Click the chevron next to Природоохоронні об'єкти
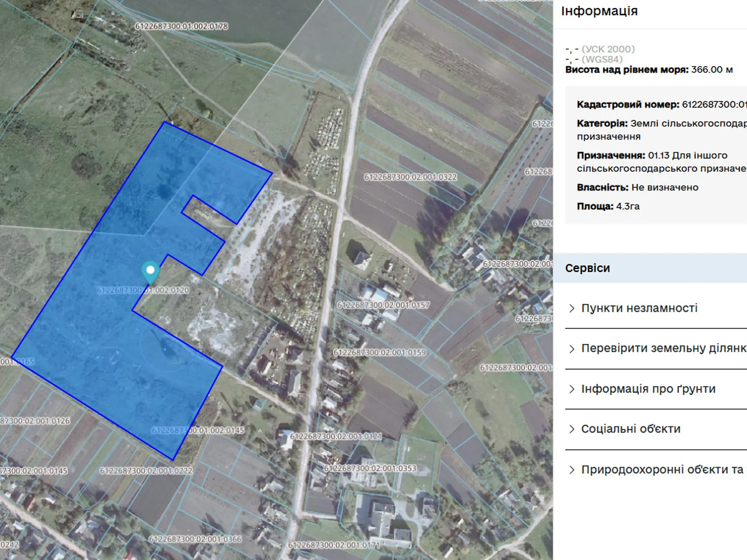The height and width of the screenshot is (560, 747). [572, 470]
